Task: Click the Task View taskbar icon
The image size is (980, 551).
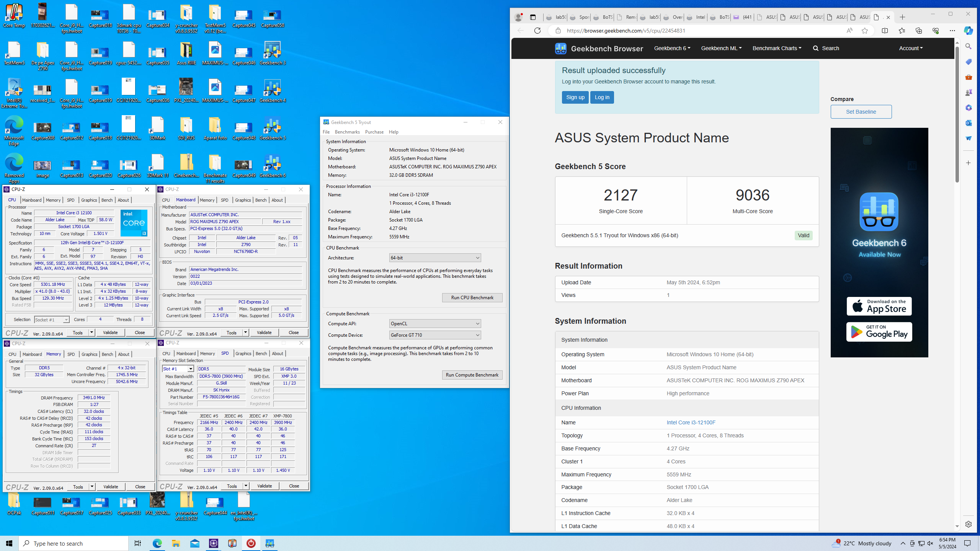Action: [x=138, y=543]
